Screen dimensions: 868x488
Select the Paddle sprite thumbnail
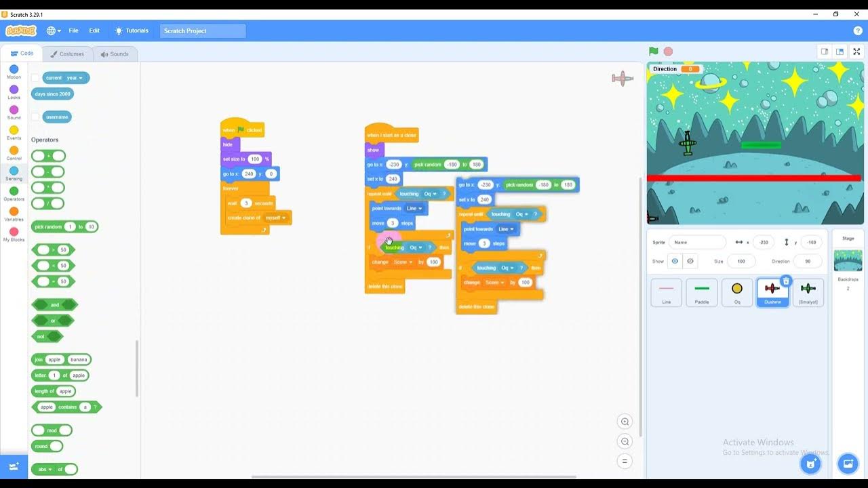(702, 292)
